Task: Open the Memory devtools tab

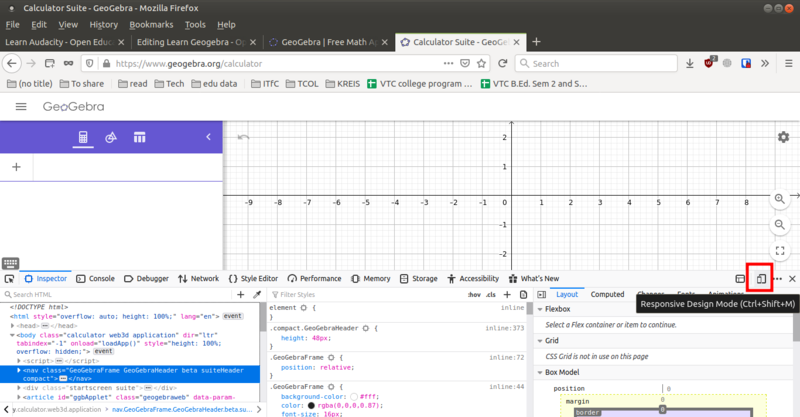Action: click(371, 279)
